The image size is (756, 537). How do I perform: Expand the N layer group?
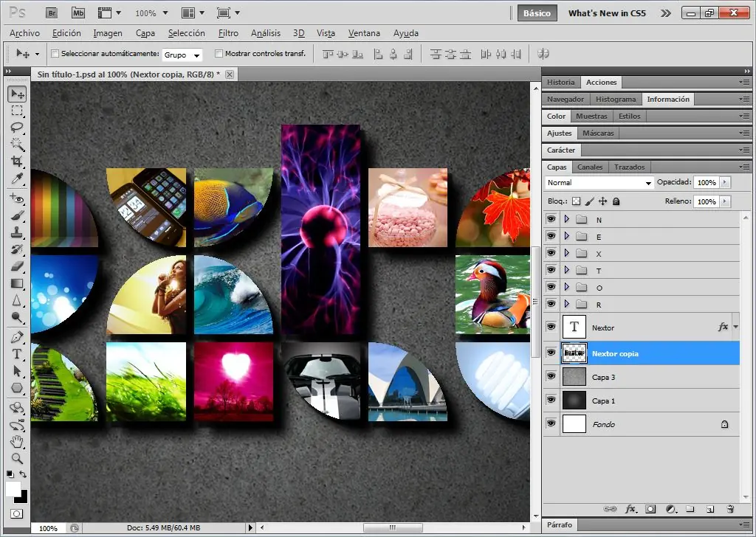(566, 220)
